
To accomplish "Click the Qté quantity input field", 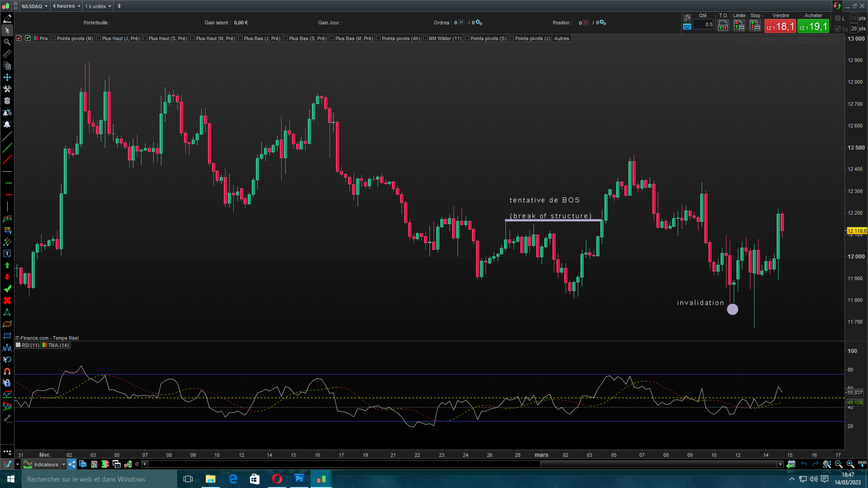I will (703, 25).
